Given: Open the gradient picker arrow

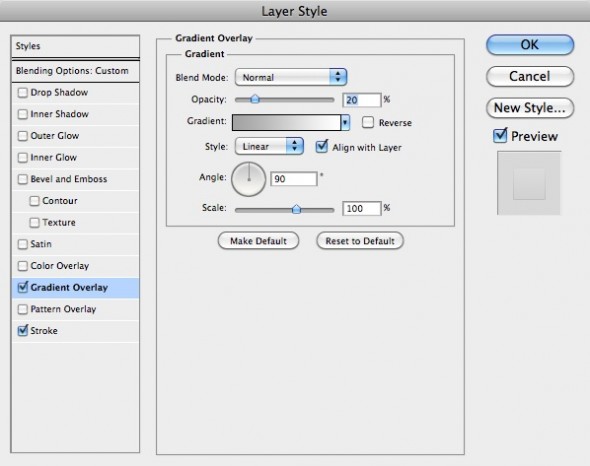Looking at the screenshot, I should 345,123.
